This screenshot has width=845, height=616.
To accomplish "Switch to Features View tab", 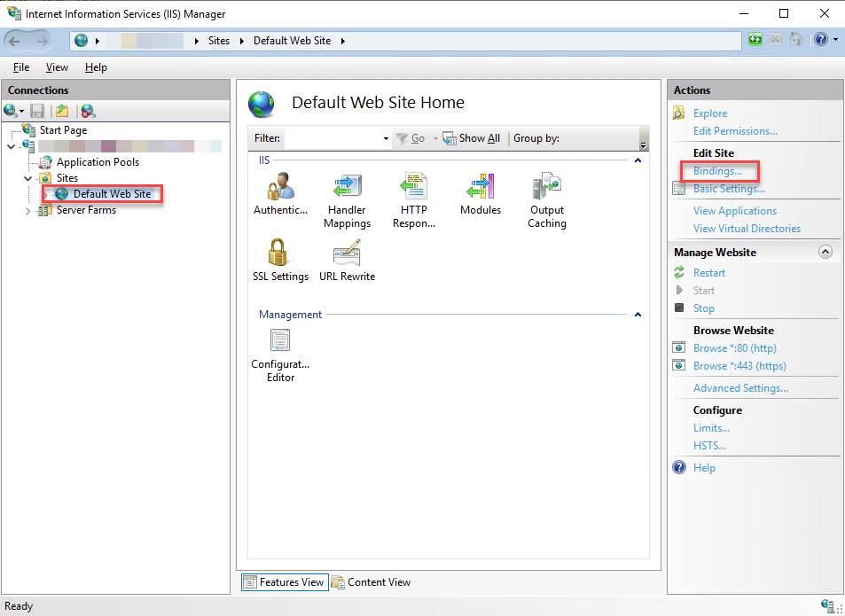I will pos(285,582).
